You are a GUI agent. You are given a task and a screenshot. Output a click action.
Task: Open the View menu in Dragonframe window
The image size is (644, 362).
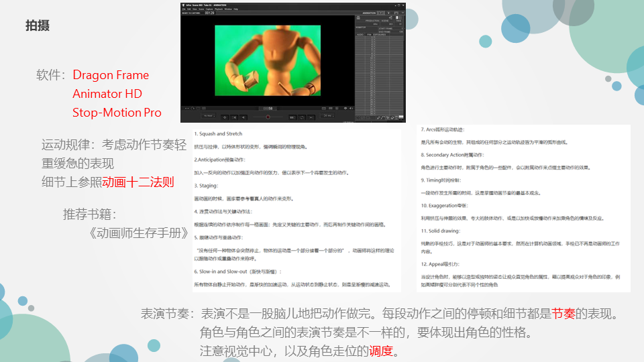point(195,9)
